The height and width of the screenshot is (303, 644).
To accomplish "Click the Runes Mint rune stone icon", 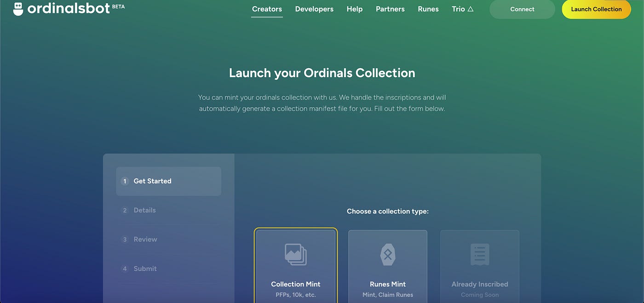I will point(388,255).
